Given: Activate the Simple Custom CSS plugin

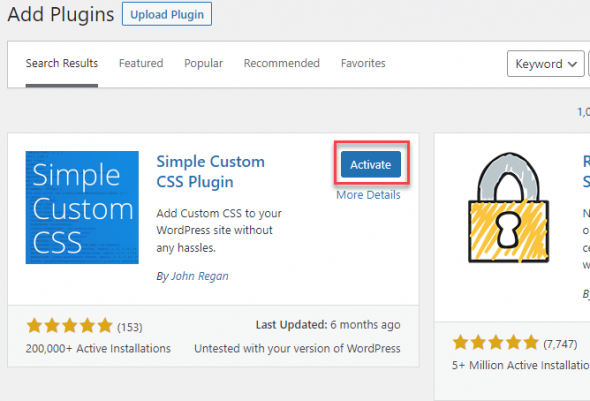Looking at the screenshot, I should pyautogui.click(x=371, y=164).
